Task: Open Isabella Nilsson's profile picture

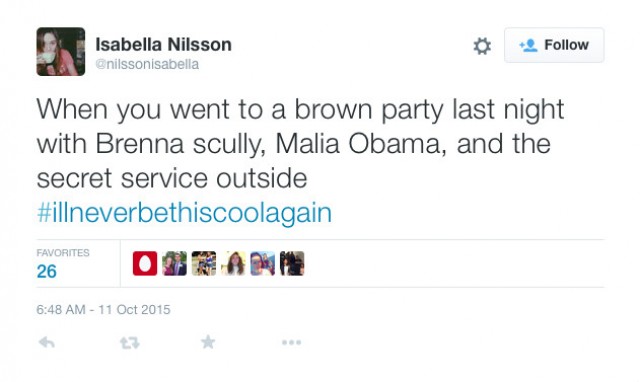Action: click(x=61, y=51)
